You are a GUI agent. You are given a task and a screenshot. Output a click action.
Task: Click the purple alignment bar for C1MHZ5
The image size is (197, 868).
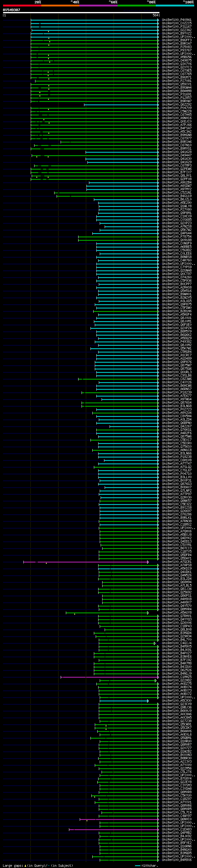coord(110,677)
